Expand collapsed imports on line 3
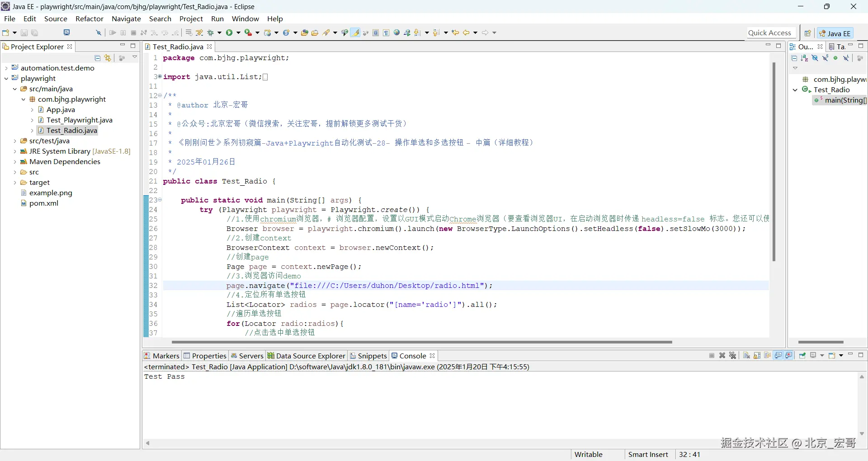Viewport: 868px width, 461px height. (x=160, y=77)
